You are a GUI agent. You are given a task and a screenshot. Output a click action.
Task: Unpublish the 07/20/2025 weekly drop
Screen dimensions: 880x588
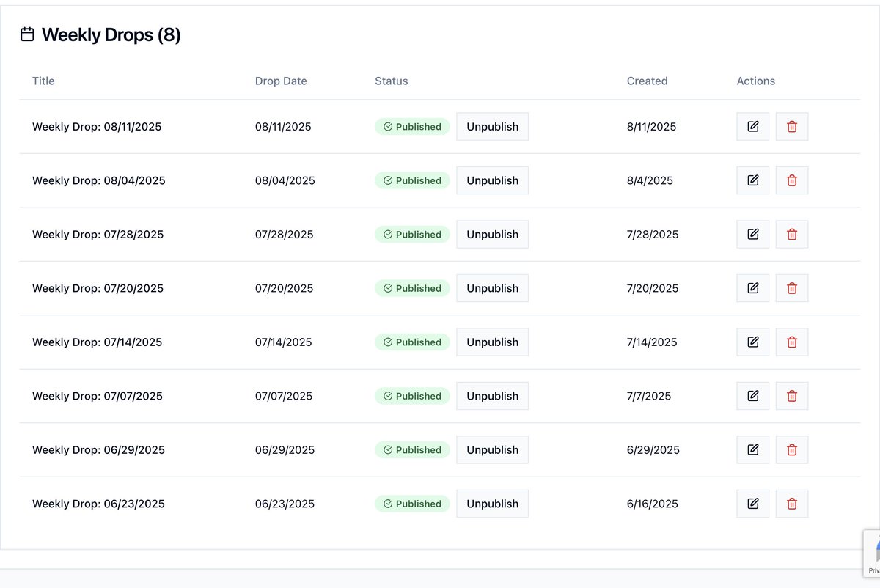click(x=492, y=288)
